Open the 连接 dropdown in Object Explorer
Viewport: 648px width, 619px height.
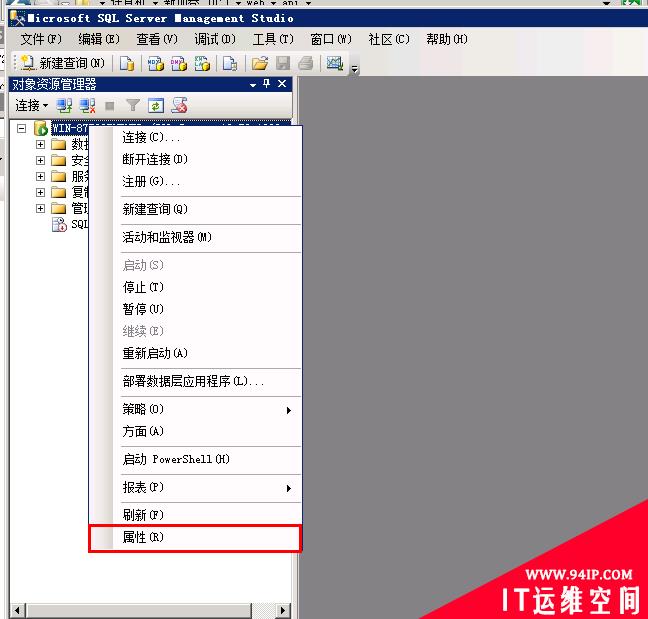(x=31, y=106)
